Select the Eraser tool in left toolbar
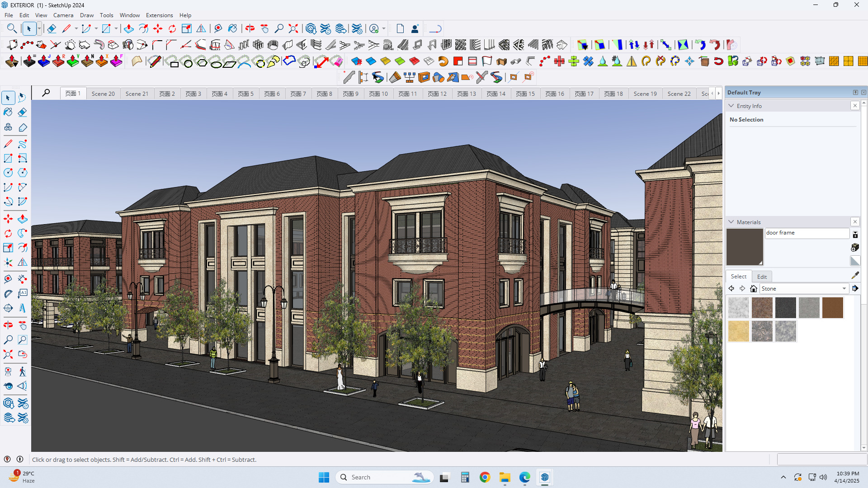The image size is (868, 488). coord(23,112)
